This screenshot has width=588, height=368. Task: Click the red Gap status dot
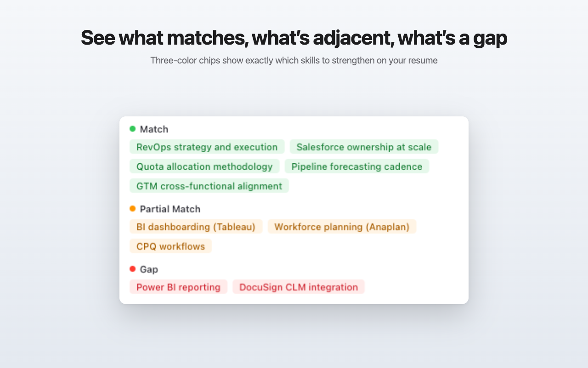click(132, 269)
